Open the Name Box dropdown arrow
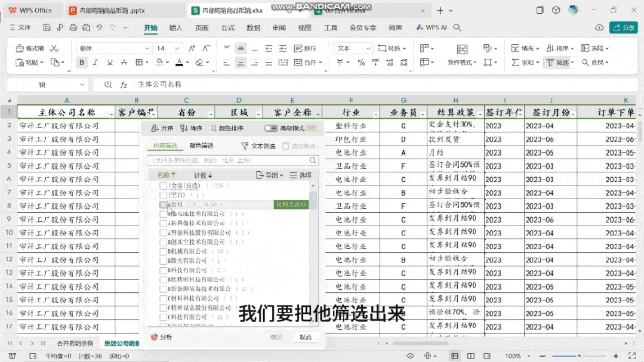This screenshot has height=362, width=644. [x=82, y=85]
